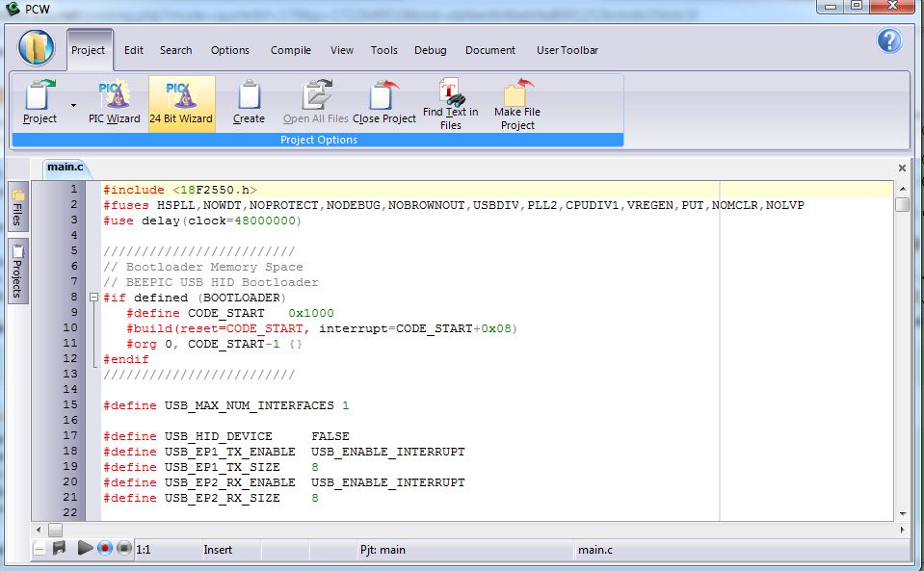
Task: Open the Files side panel
Action: (x=17, y=207)
